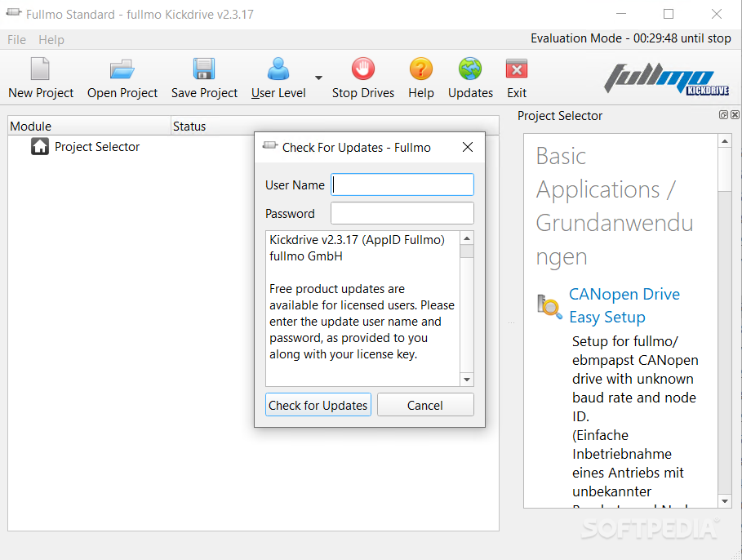Maximize the Fullmo Standard window
Image resolution: width=742 pixels, height=560 pixels.
[x=669, y=14]
